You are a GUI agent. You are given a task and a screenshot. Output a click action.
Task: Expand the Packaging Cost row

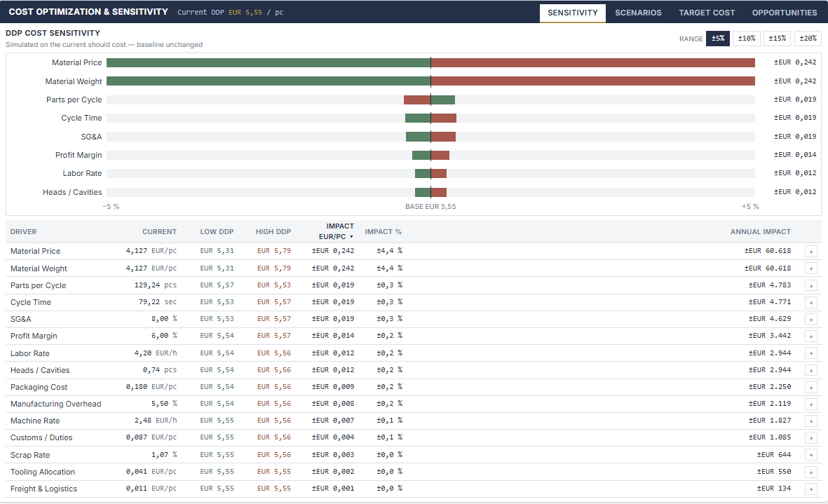coord(811,388)
